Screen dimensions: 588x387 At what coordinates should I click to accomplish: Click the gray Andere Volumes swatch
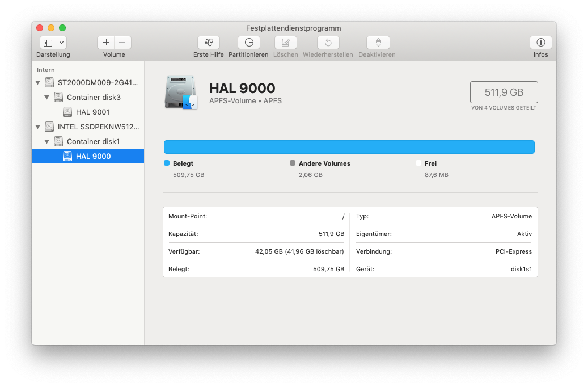tap(293, 163)
